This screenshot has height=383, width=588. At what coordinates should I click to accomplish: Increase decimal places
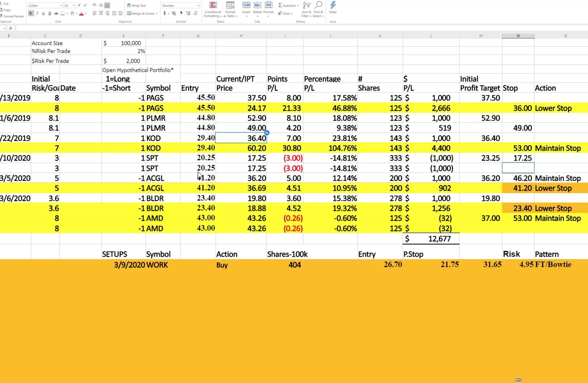point(188,13)
